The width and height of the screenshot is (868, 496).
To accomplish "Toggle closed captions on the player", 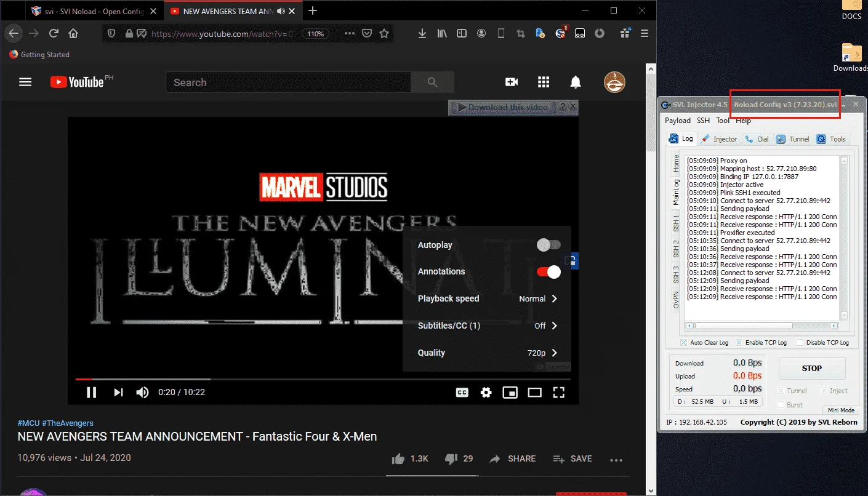I will tap(462, 392).
